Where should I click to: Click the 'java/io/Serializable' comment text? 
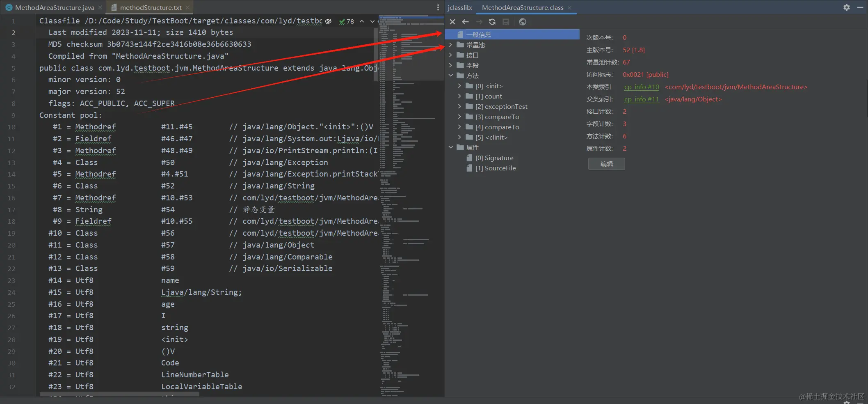(287, 269)
